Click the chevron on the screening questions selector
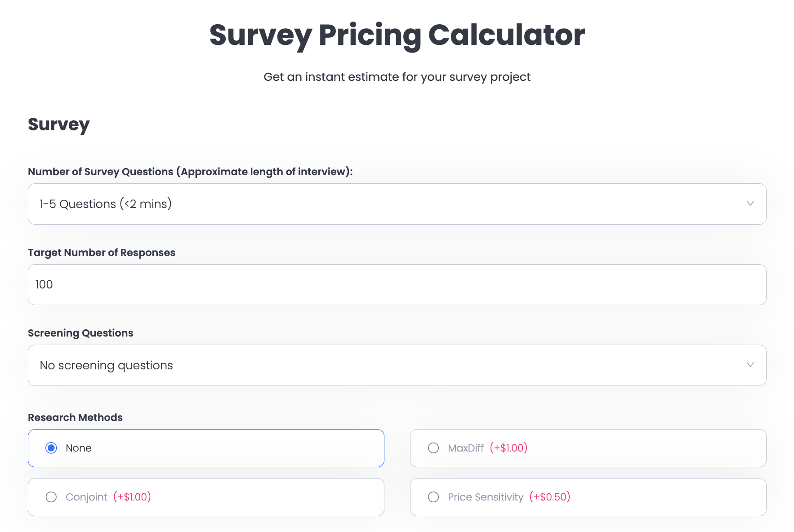794x532 pixels. [x=750, y=365]
